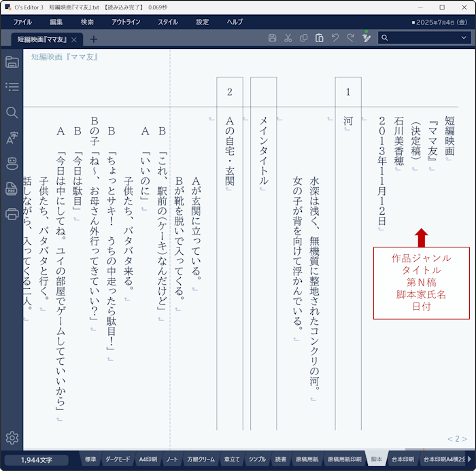Click the line 子供たち、バタバタ来る。

point(128,234)
